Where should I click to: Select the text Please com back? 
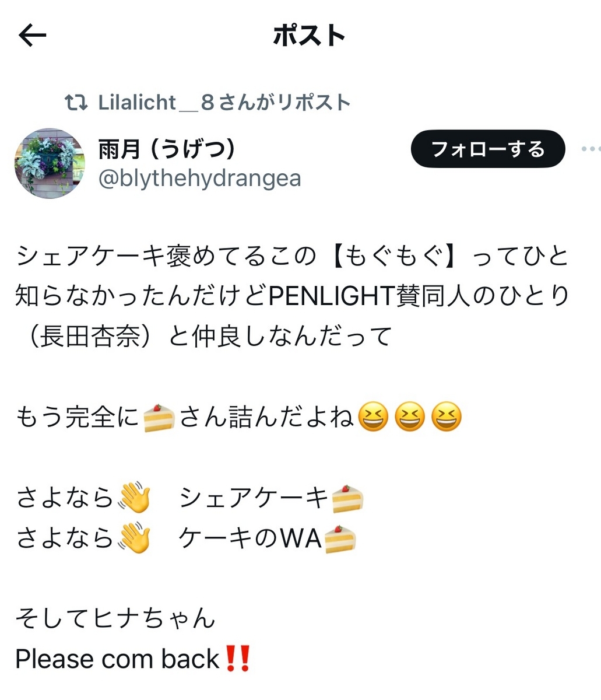[x=117, y=659]
